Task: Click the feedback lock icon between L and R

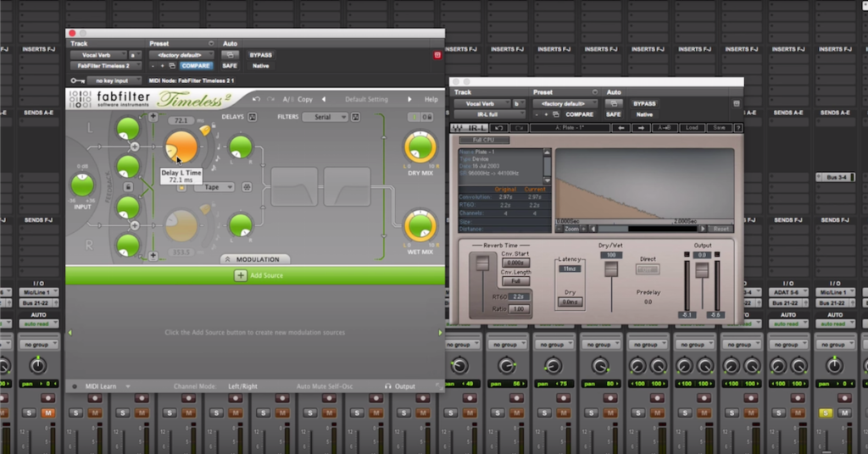Action: (128, 186)
